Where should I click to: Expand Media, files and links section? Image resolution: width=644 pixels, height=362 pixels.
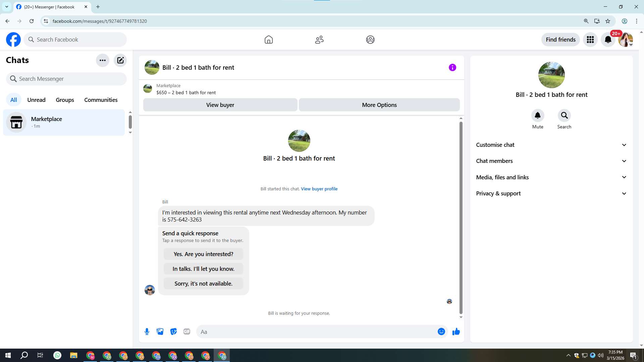(551, 177)
